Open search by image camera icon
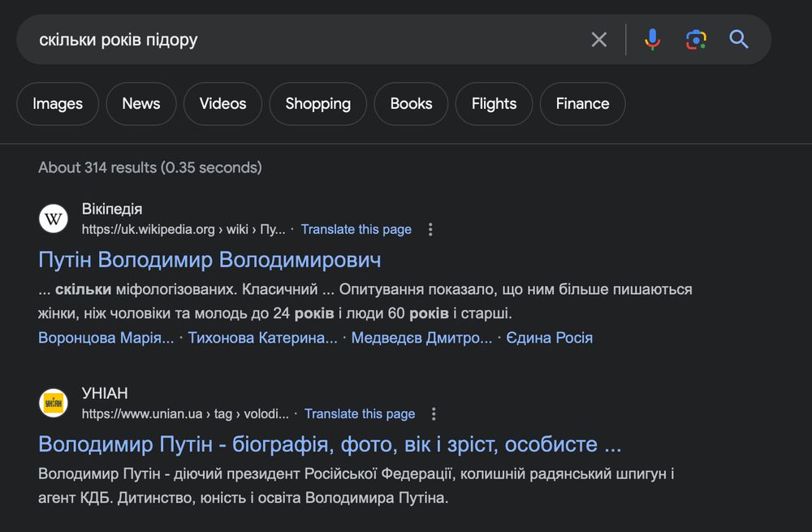812x532 pixels. [696, 39]
